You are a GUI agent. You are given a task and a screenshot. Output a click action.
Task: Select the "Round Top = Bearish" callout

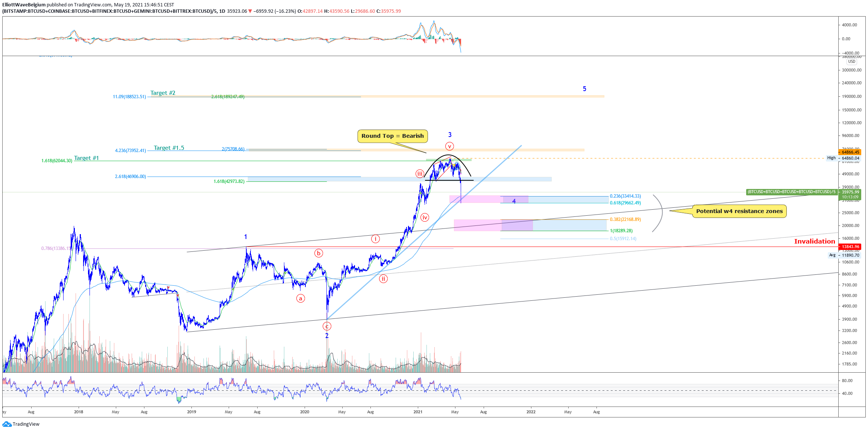393,136
